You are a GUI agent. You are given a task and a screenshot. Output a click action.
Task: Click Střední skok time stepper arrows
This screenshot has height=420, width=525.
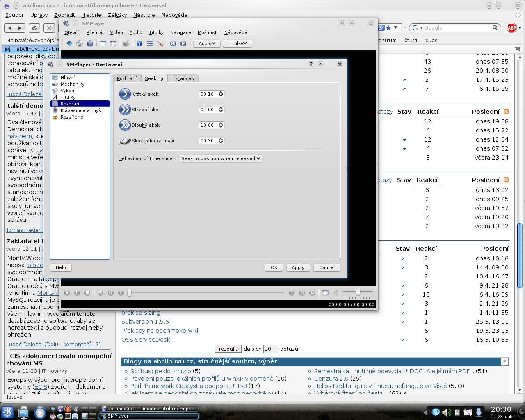pos(221,110)
